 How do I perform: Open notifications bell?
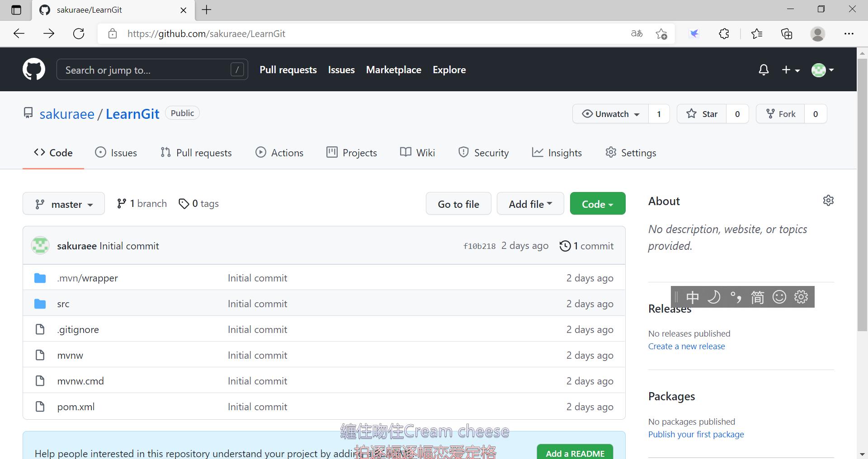point(764,70)
